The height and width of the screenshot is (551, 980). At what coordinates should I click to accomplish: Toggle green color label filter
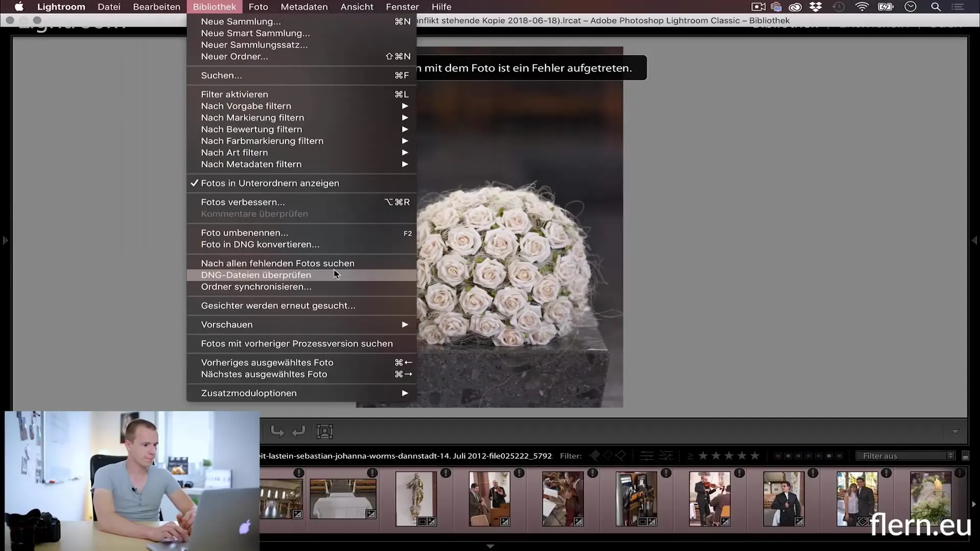(x=798, y=456)
